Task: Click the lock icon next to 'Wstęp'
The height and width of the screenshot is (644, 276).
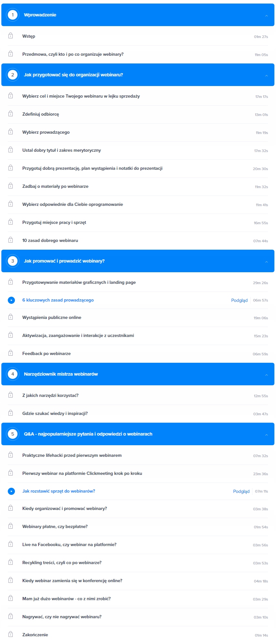Action: coord(11,35)
